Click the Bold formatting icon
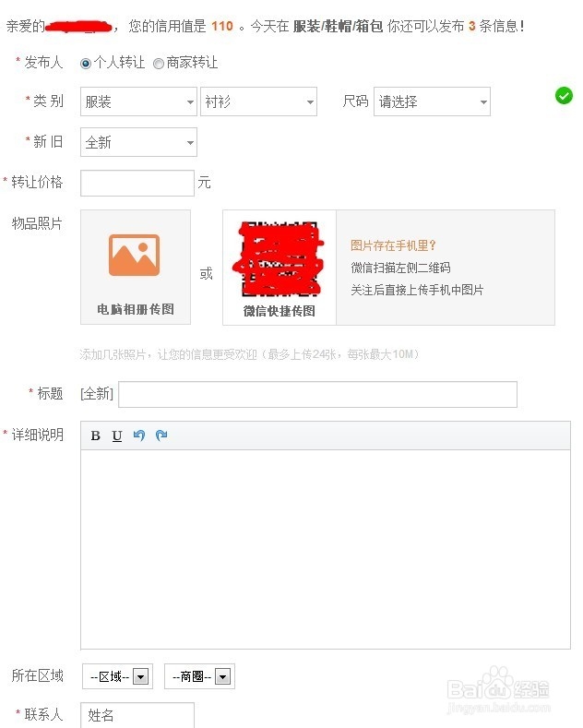 coord(96,436)
